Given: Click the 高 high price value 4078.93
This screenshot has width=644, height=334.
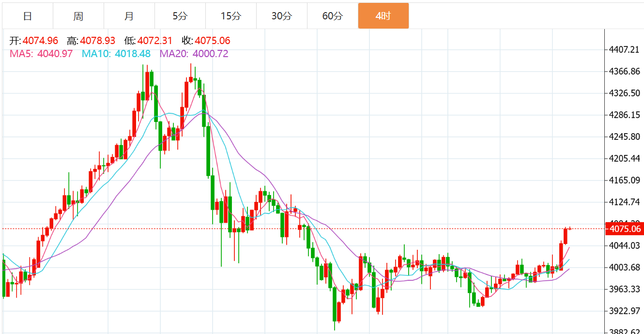Looking at the screenshot, I should pyautogui.click(x=98, y=41).
